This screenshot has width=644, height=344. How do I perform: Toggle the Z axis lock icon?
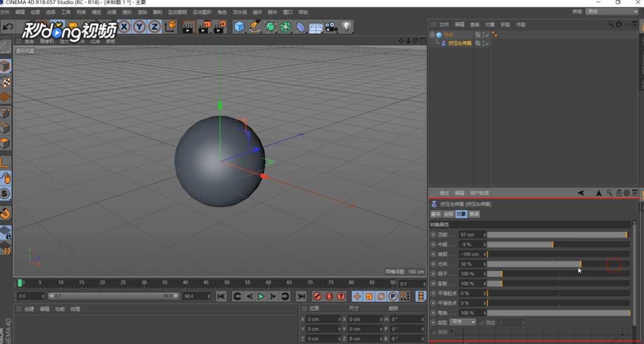(x=154, y=27)
